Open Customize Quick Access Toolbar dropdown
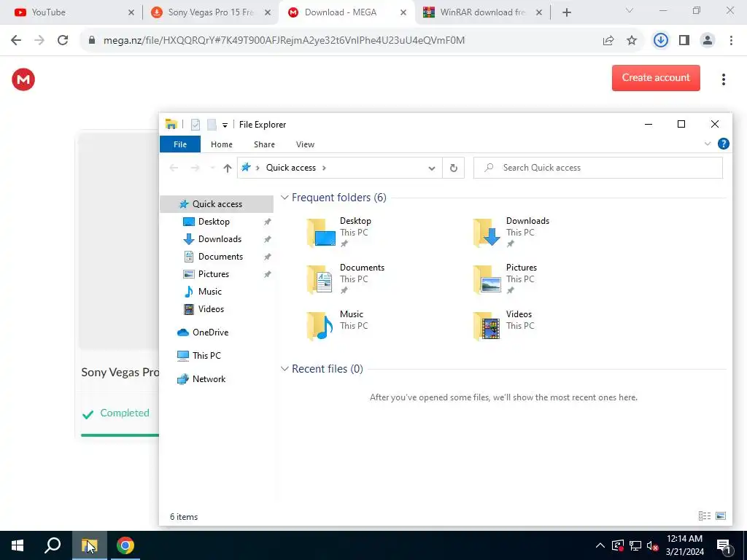 [225, 125]
